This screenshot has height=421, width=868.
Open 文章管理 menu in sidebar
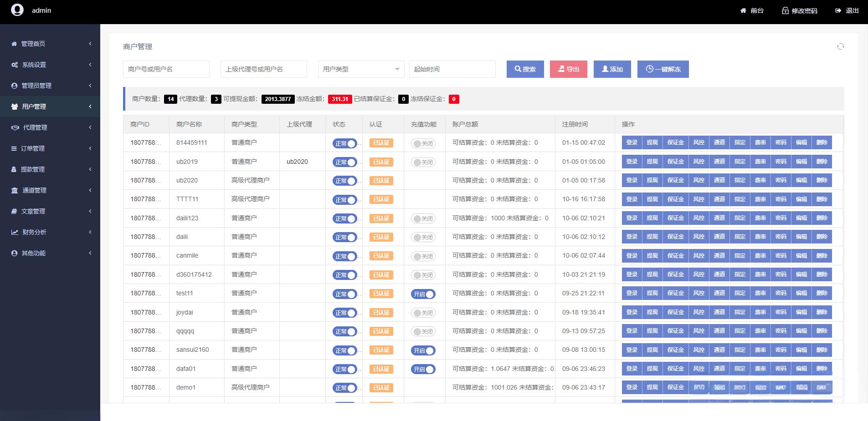point(50,211)
